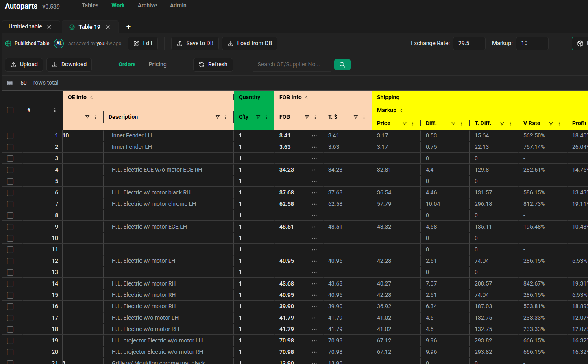
Task: Open the filter icon on the Price column
Action: click(405, 123)
